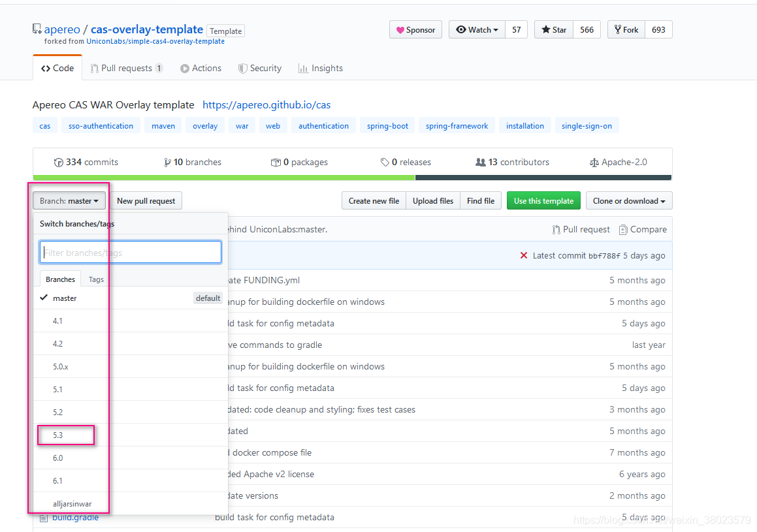View 0 releases
The height and width of the screenshot is (532, 757).
point(406,162)
